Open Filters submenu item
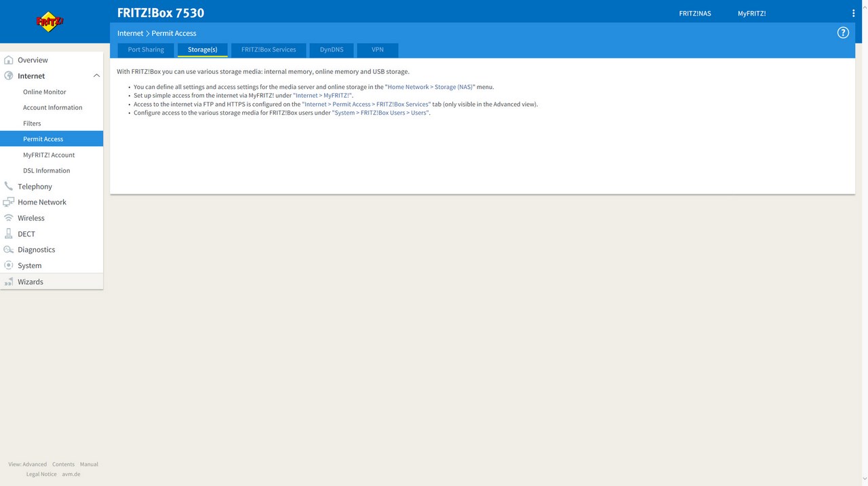Viewport: 868px width, 486px height. [x=32, y=124]
